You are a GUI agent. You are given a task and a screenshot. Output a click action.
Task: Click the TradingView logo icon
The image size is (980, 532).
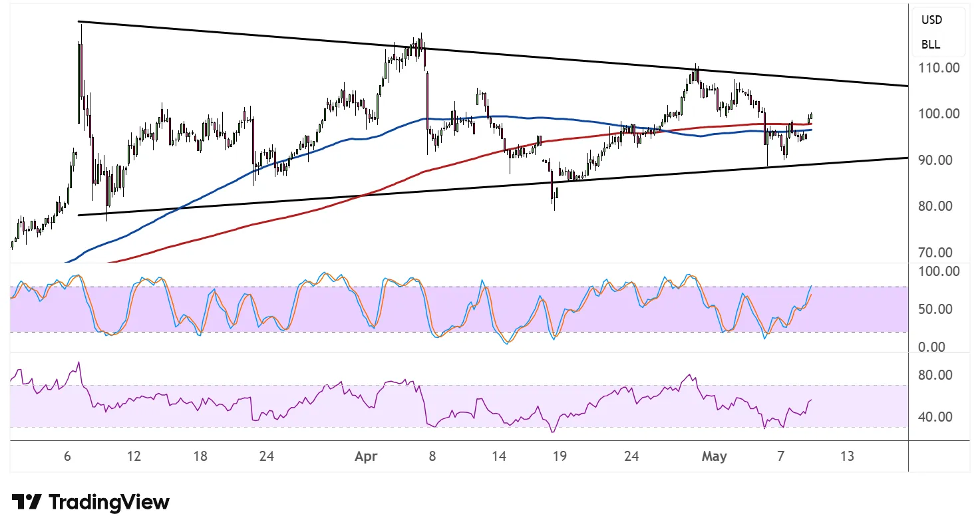pyautogui.click(x=27, y=502)
